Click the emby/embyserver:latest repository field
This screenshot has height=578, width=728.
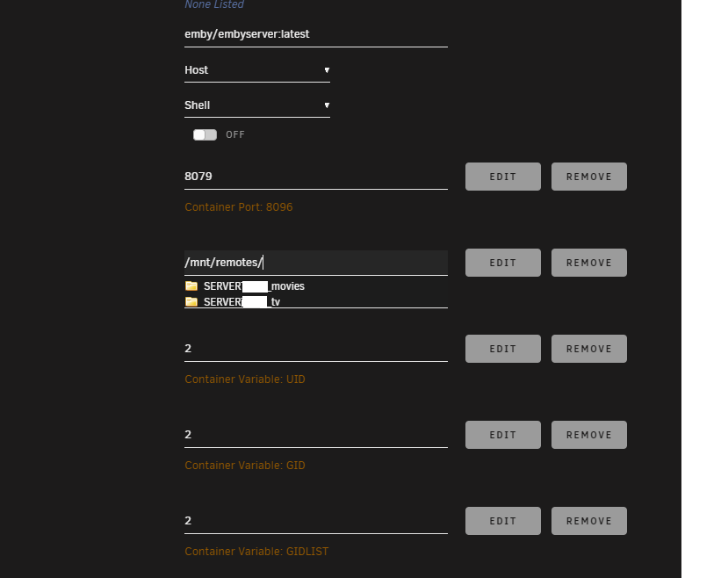coord(316,34)
